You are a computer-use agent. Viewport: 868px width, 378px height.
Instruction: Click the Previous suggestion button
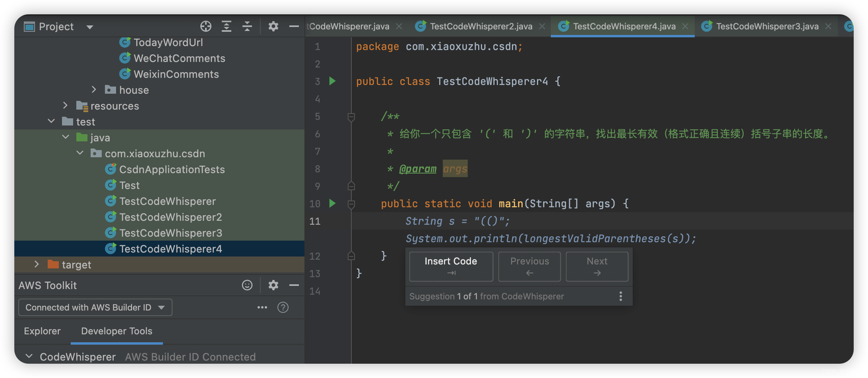coord(529,266)
